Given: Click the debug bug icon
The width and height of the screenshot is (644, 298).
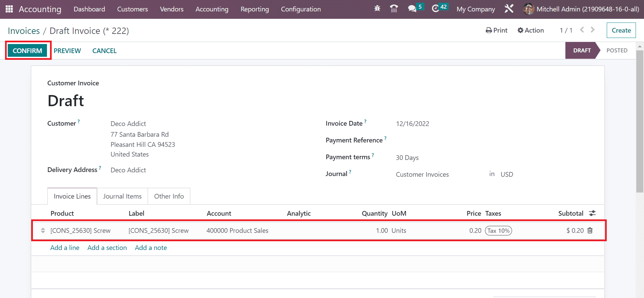Looking at the screenshot, I should (377, 9).
